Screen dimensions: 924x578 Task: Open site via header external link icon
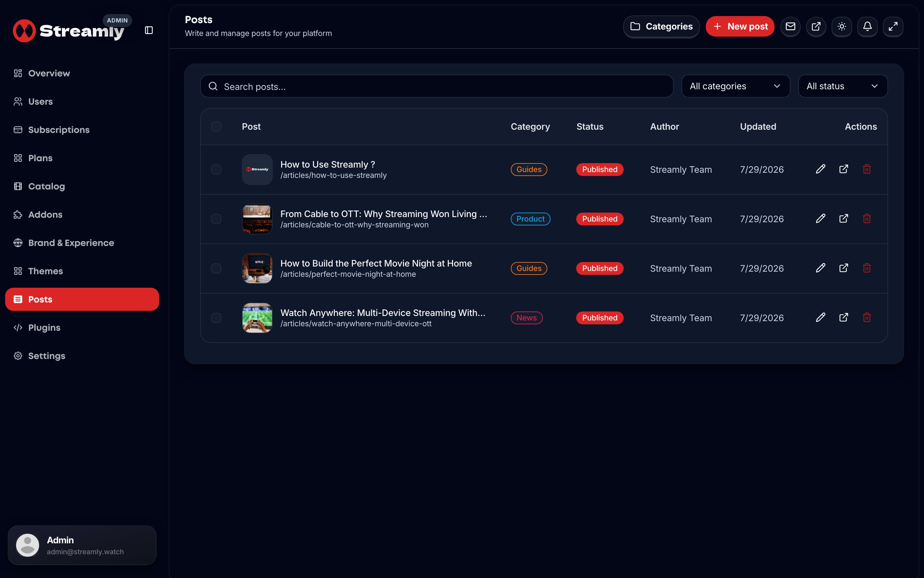[x=816, y=26]
